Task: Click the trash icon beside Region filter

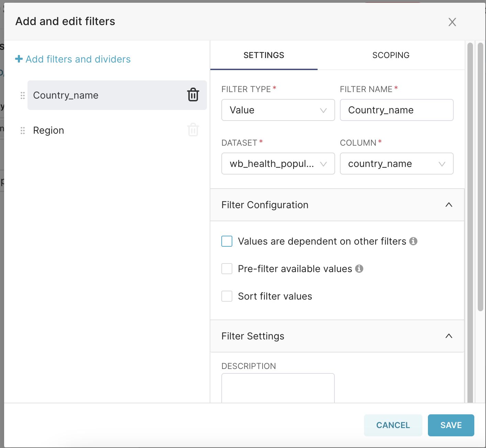Action: point(193,130)
